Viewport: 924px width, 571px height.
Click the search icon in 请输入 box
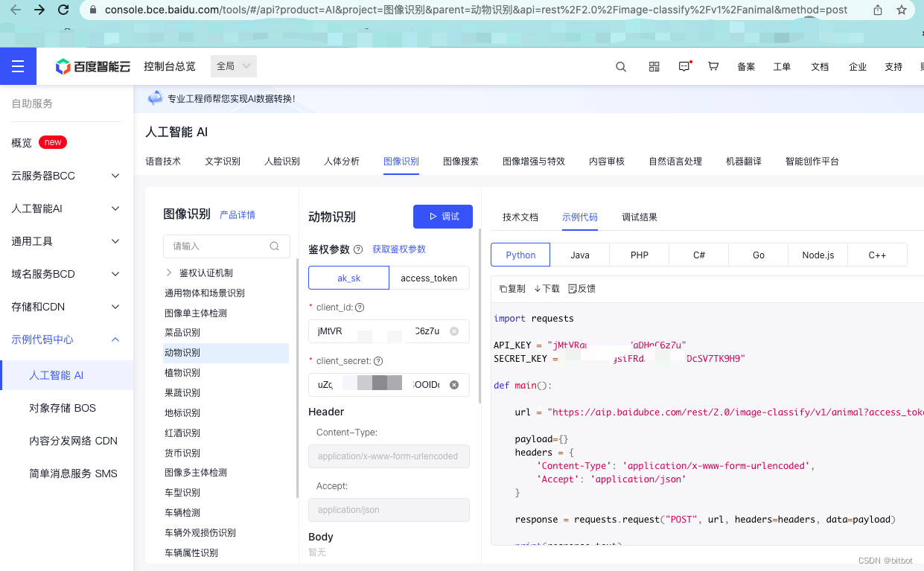[x=275, y=246]
